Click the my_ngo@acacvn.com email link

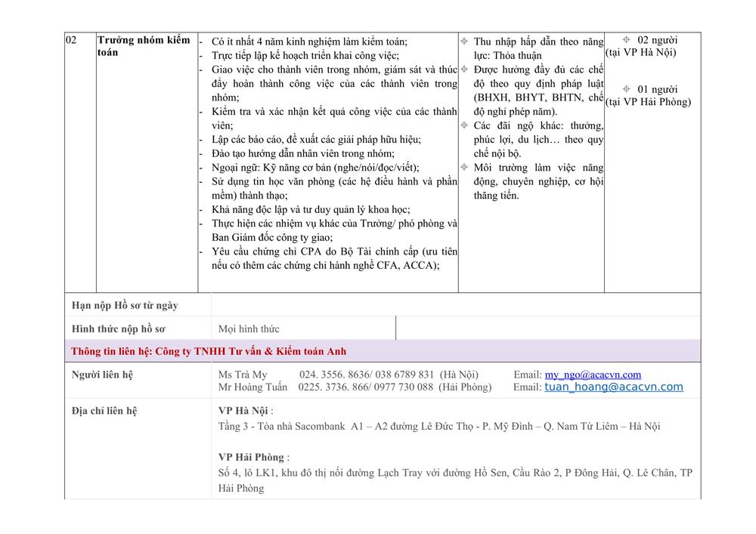[x=593, y=375]
